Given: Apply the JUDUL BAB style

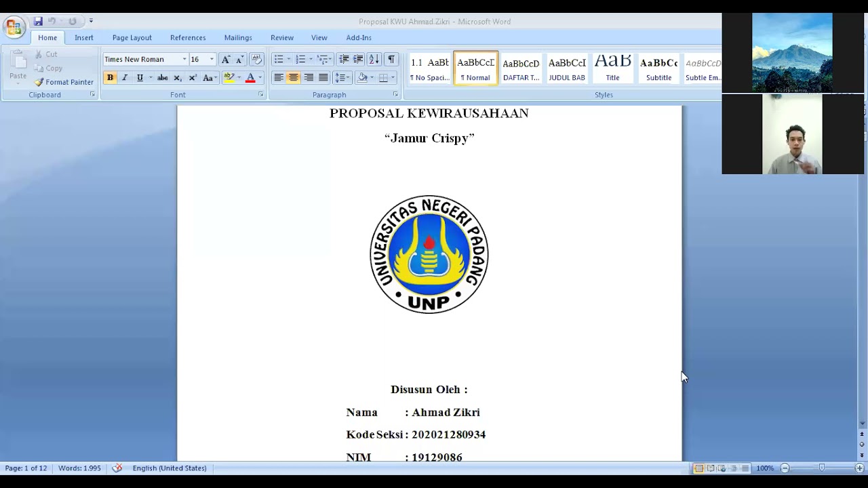Looking at the screenshot, I should 567,68.
